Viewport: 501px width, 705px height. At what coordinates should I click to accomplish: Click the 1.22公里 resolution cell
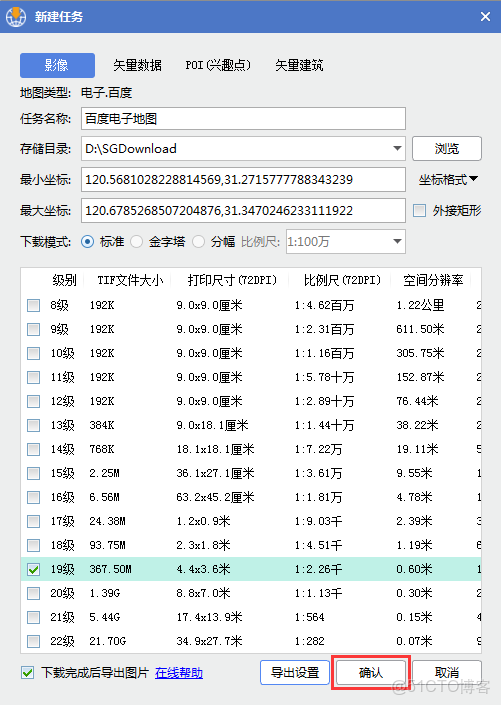(x=420, y=305)
